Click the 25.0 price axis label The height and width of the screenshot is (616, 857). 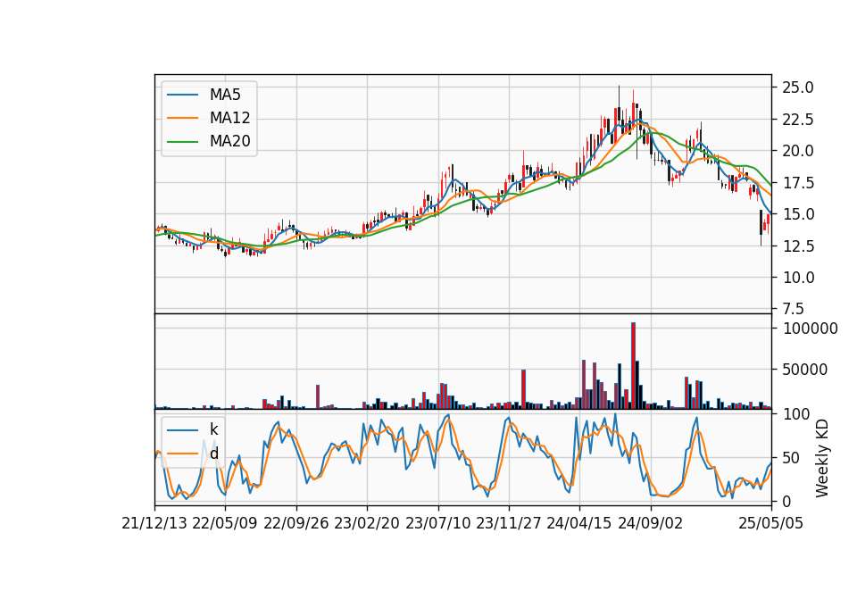(x=798, y=87)
